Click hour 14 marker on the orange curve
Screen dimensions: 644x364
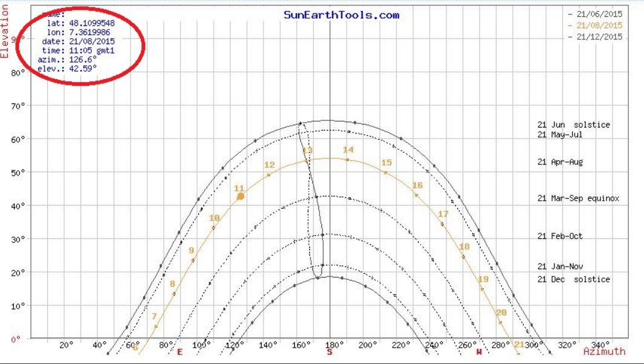pos(348,150)
